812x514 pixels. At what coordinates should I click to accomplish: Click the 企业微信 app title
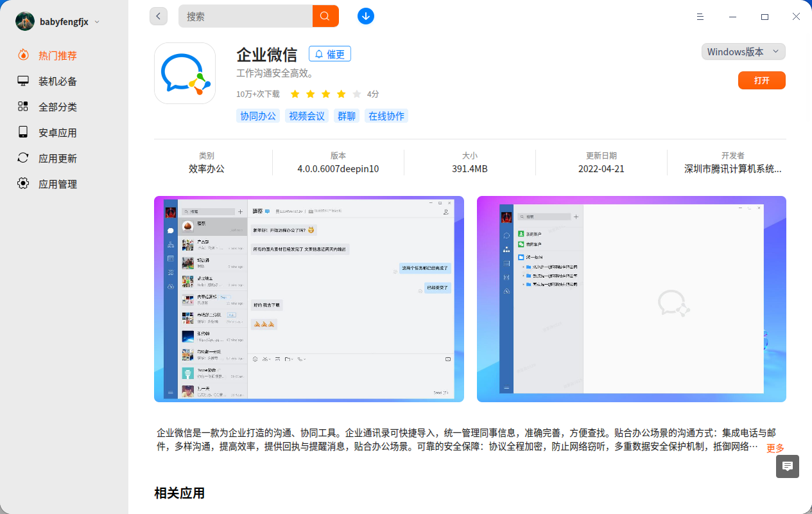pyautogui.click(x=267, y=54)
